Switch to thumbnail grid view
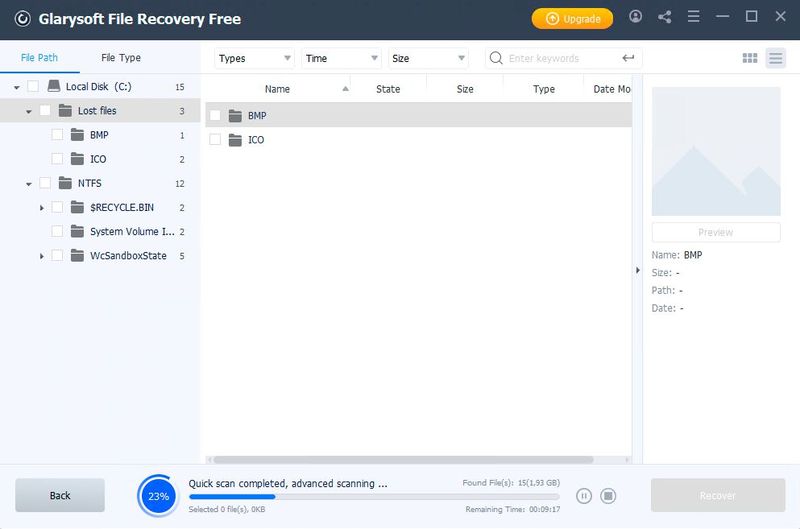This screenshot has height=529, width=800. (749, 58)
